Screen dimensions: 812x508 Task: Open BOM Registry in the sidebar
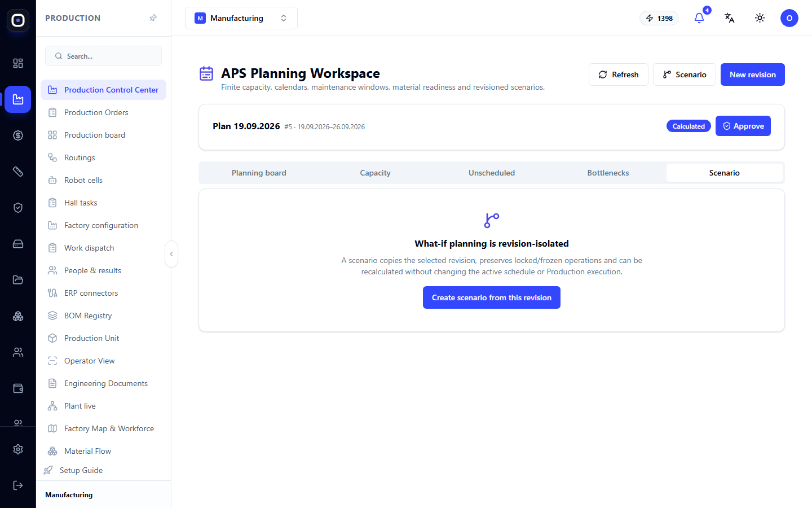103,316
